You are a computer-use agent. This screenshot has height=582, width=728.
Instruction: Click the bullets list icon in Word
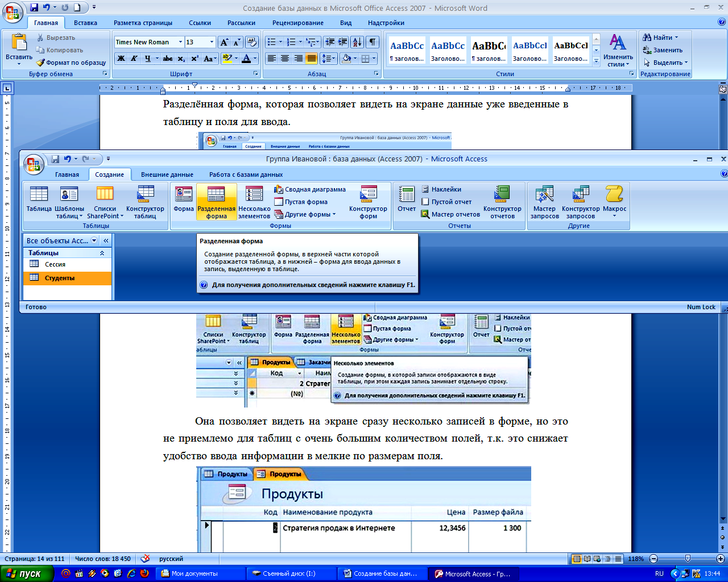(x=272, y=42)
